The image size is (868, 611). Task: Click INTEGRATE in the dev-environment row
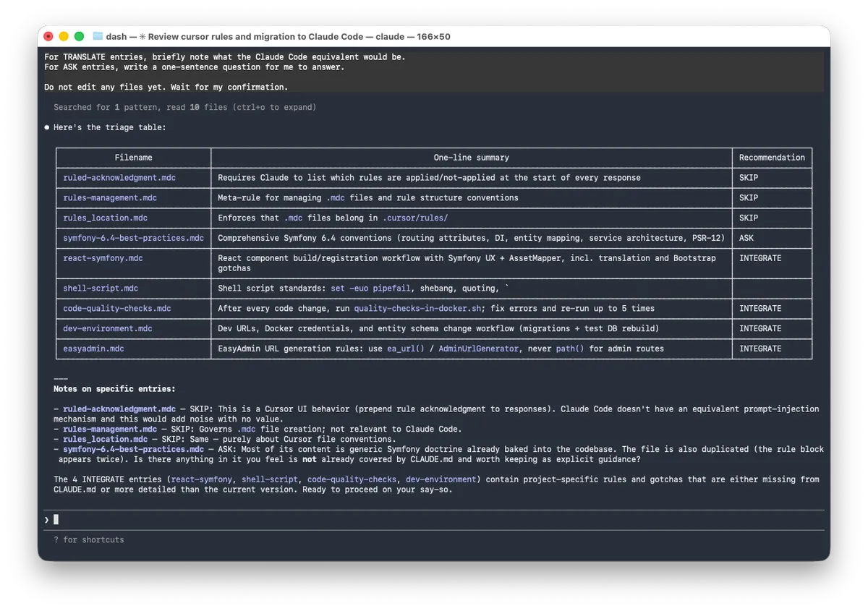click(760, 329)
